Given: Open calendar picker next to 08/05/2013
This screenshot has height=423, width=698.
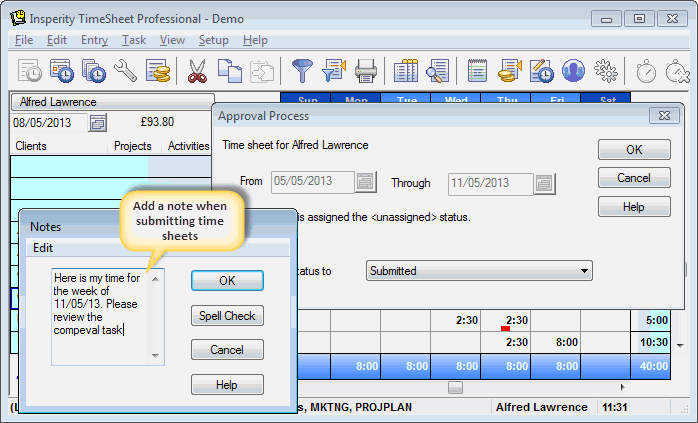Looking at the screenshot, I should 97,122.
